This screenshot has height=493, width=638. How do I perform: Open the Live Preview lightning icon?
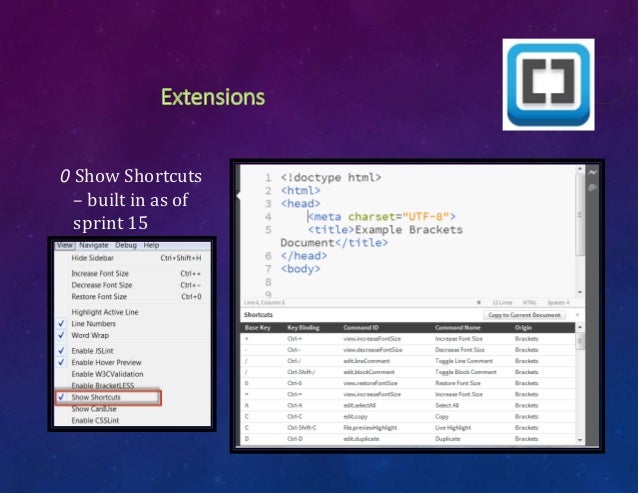[592, 172]
